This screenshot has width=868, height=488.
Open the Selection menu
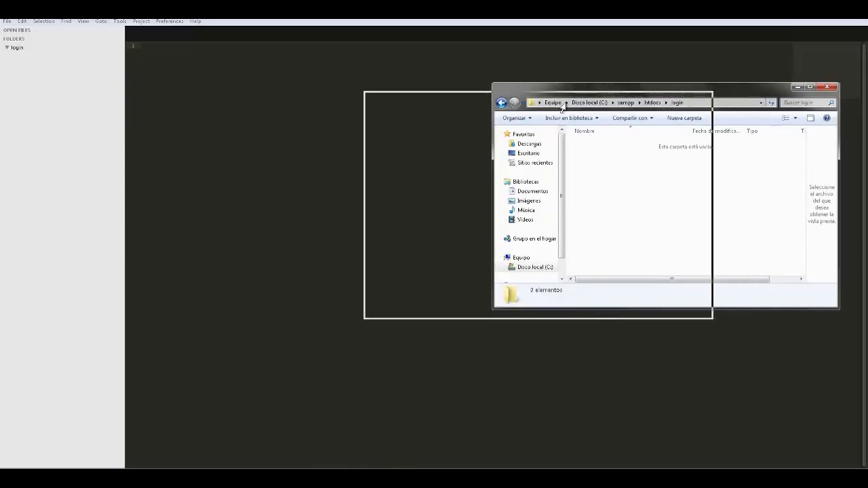click(43, 21)
